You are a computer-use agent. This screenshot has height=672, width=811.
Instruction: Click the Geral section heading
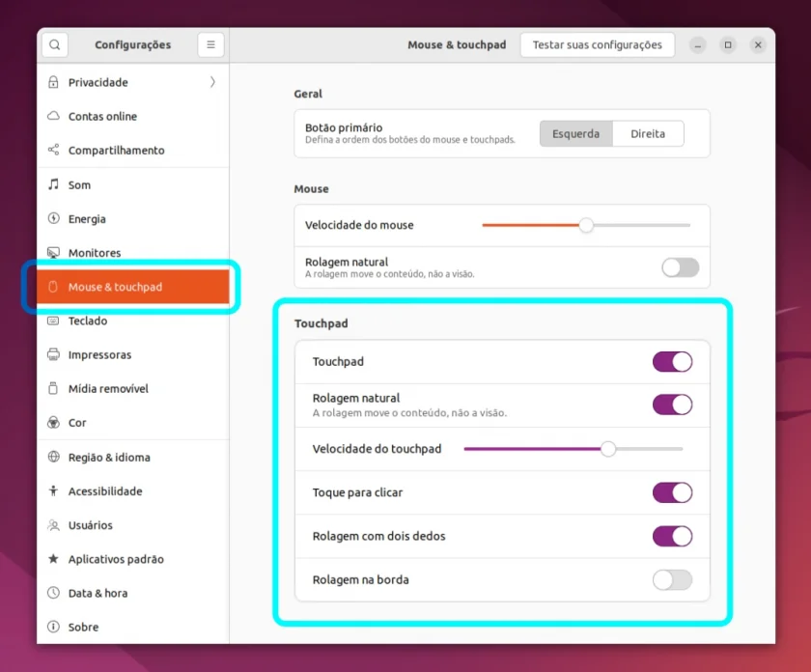(x=308, y=95)
